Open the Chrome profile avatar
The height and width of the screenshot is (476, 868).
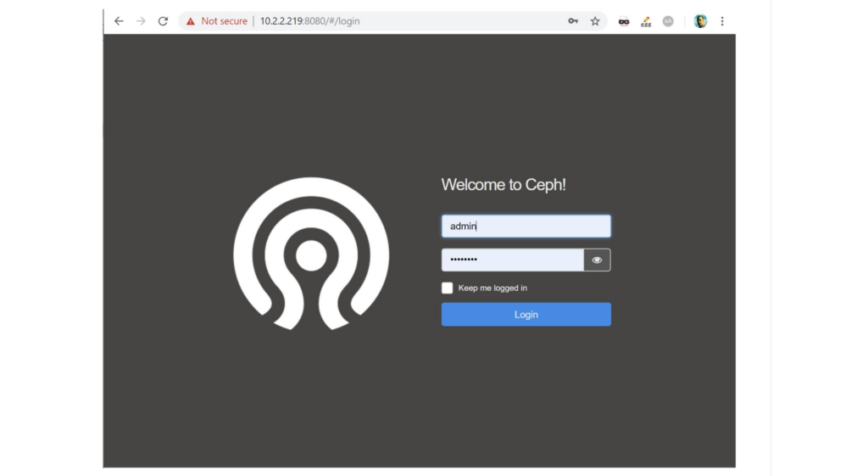tap(700, 21)
